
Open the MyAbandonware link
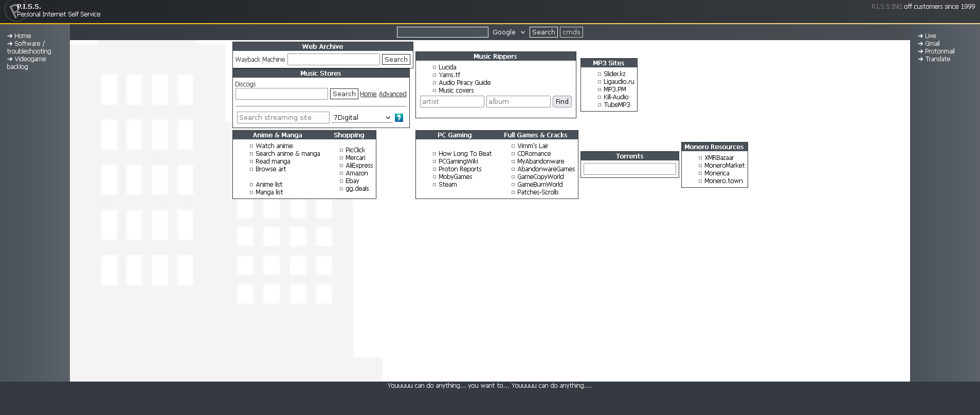[540, 161]
